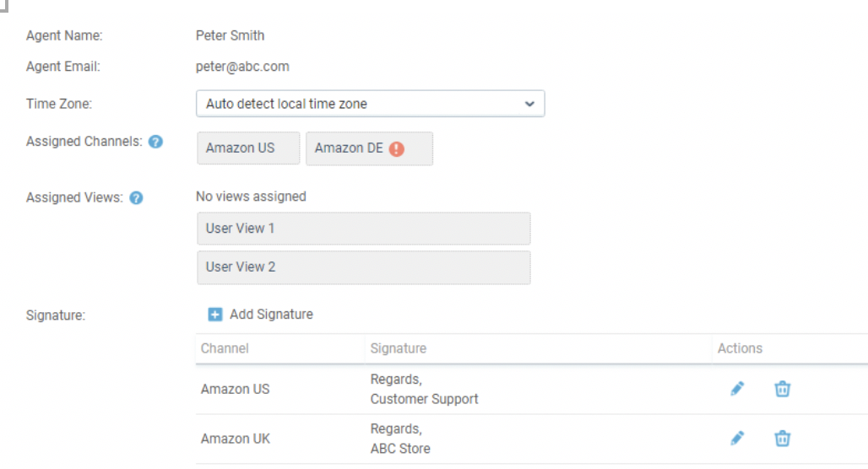Edit the Amazon US signature
The image size is (868, 469).
click(x=737, y=389)
